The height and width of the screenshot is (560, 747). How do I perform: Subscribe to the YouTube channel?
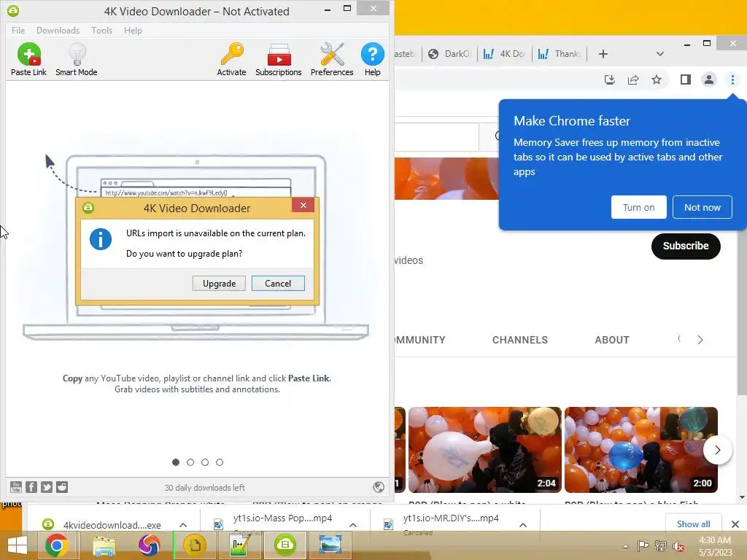click(686, 246)
